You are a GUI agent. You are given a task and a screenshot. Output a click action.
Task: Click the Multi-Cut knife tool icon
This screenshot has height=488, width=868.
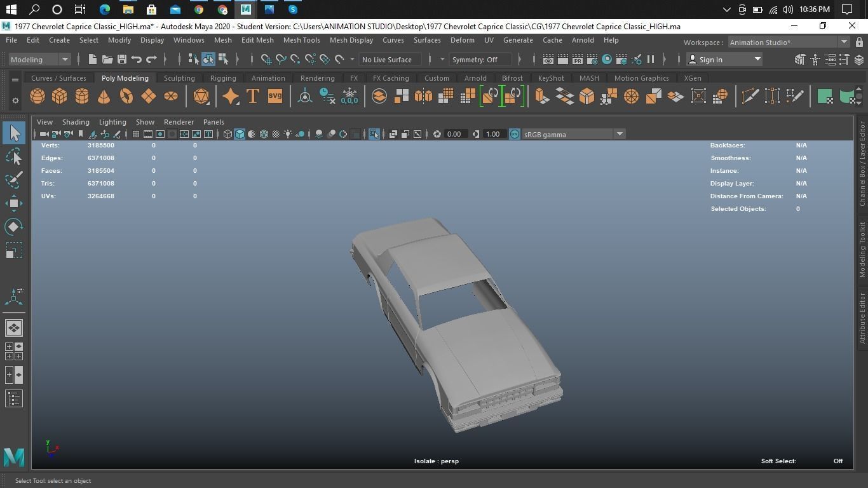[750, 97]
